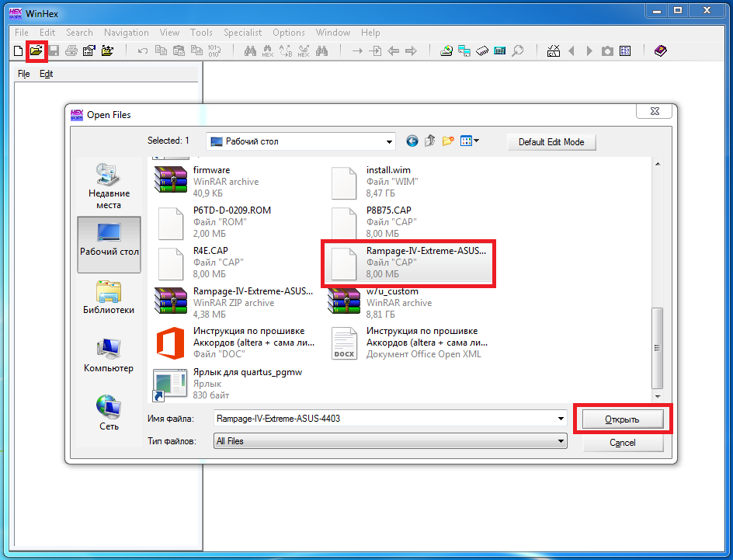Click the Forward right-arrow navigation icon

pos(411,51)
